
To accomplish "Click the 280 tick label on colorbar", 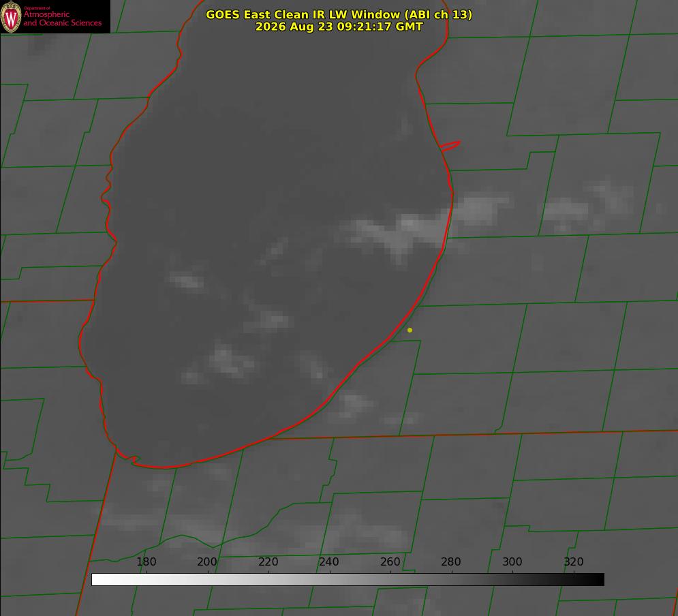I will (x=450, y=561).
